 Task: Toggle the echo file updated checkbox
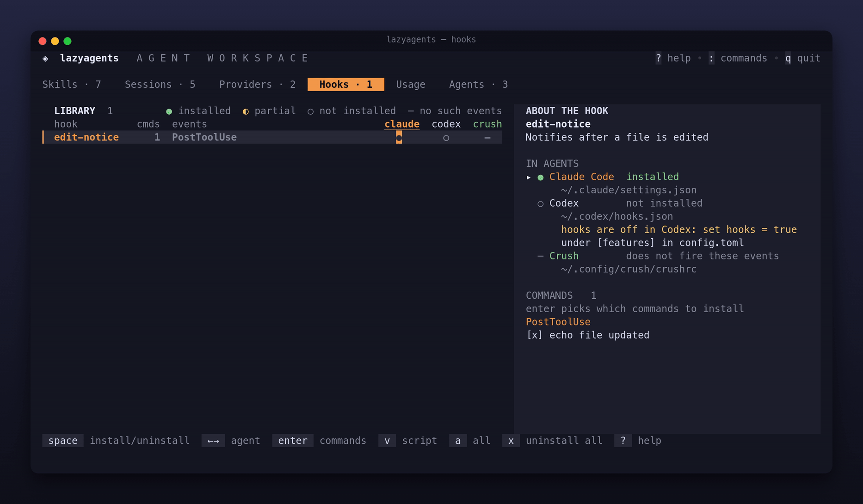(x=534, y=335)
